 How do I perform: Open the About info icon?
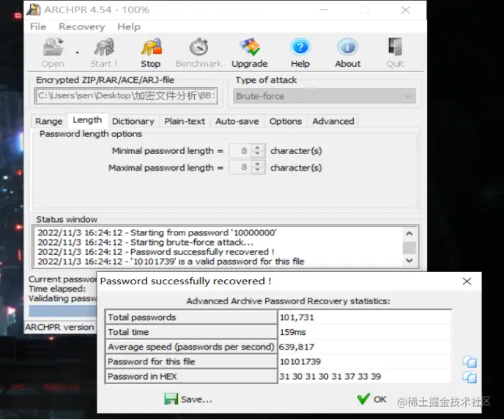coord(348,47)
